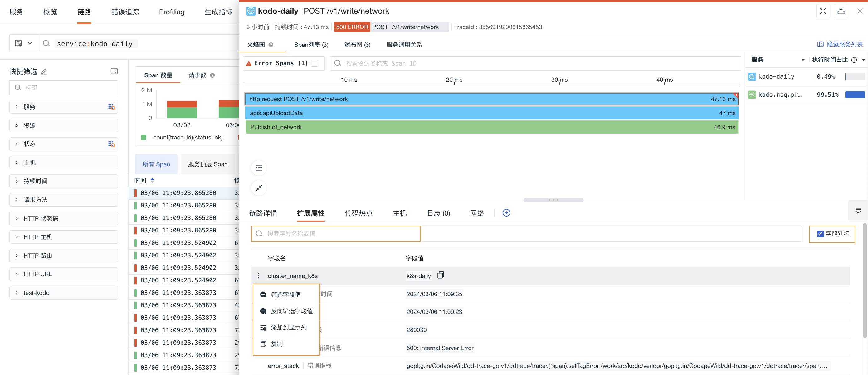Expand the HTTP 状态码 filter section
The image size is (868, 375).
click(64, 218)
